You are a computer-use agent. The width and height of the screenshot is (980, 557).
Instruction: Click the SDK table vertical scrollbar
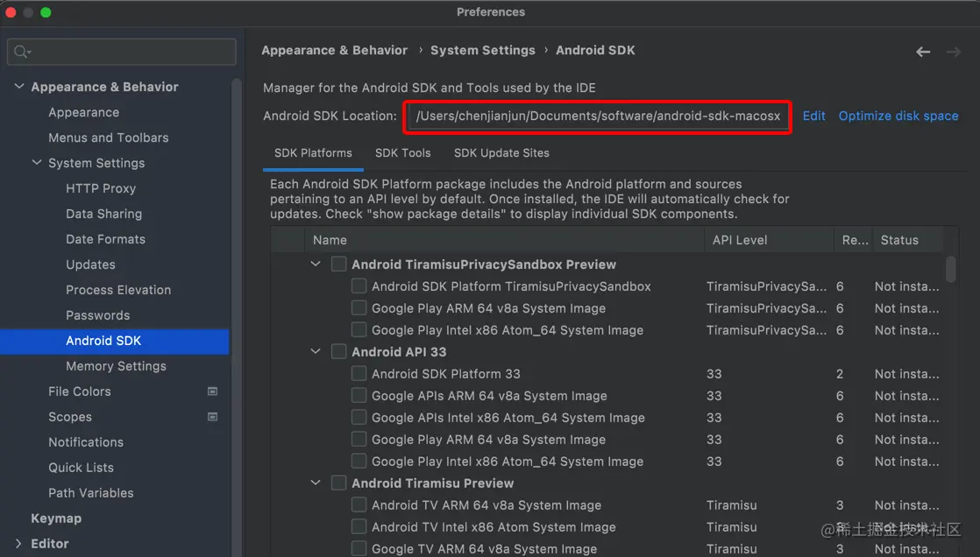coord(950,270)
